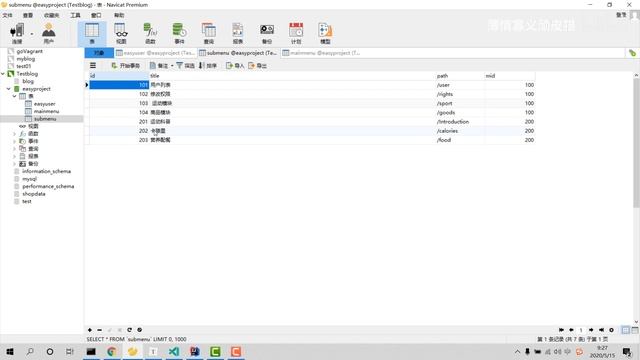Click the /introduction path cell
This screenshot has width=640, height=360.
point(460,122)
